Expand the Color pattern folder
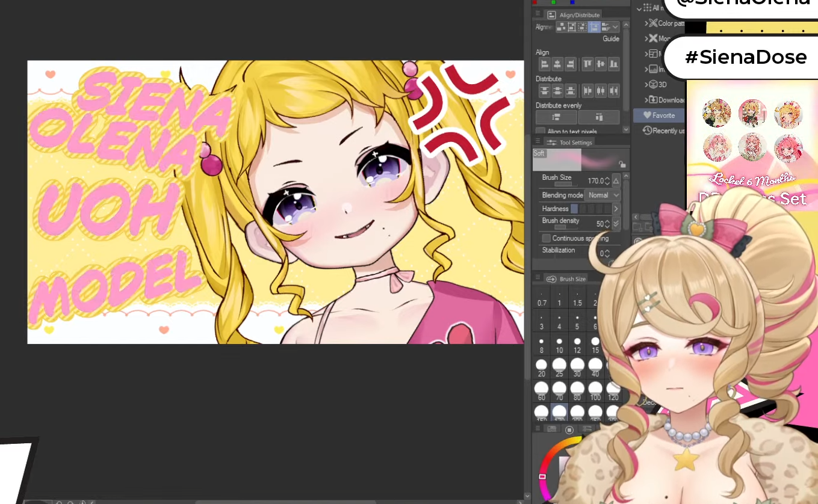The height and width of the screenshot is (504, 818). pyautogui.click(x=646, y=23)
